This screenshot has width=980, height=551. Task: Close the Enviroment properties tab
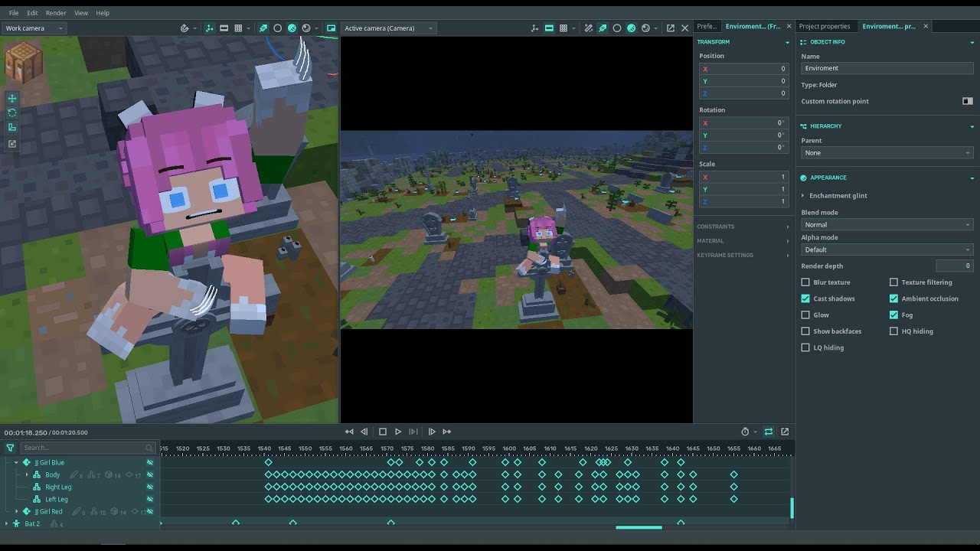click(926, 26)
